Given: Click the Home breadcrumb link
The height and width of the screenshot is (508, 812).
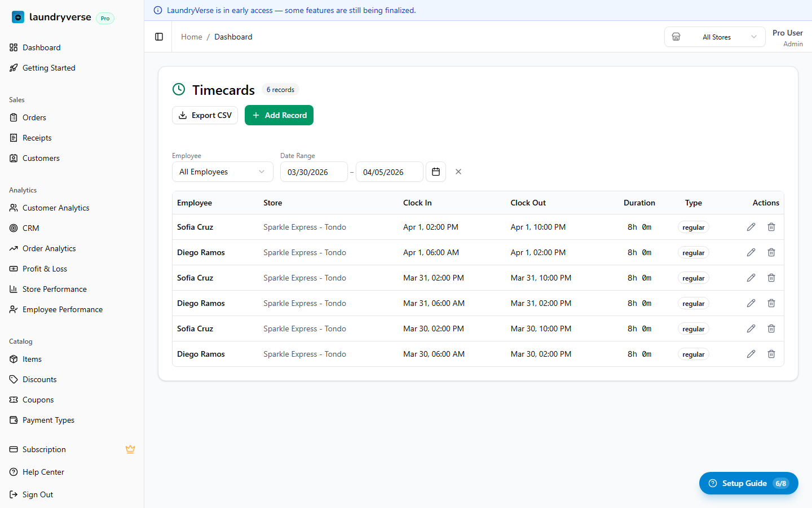Looking at the screenshot, I should [191, 37].
